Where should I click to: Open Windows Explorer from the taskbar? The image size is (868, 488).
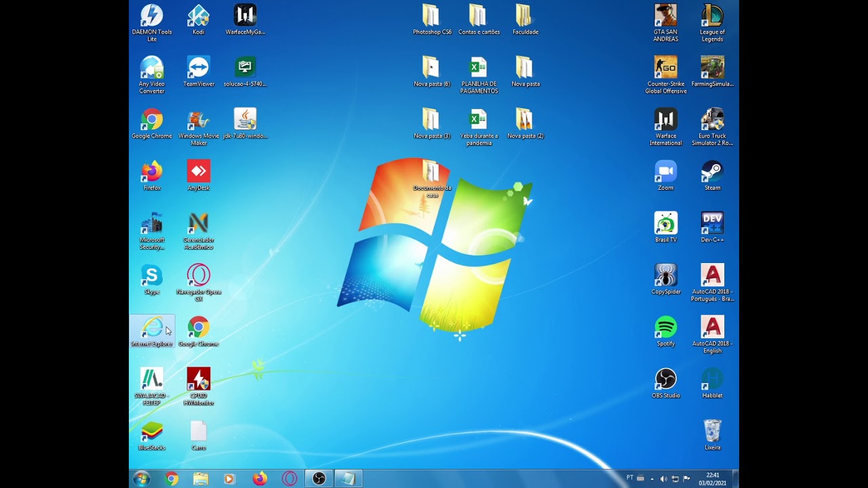coord(201,479)
